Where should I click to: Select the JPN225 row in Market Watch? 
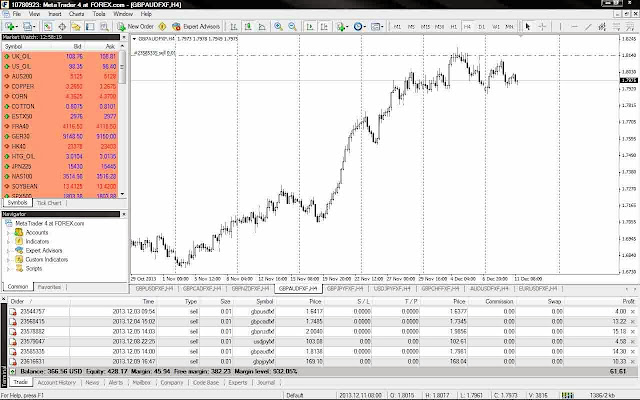(60, 167)
